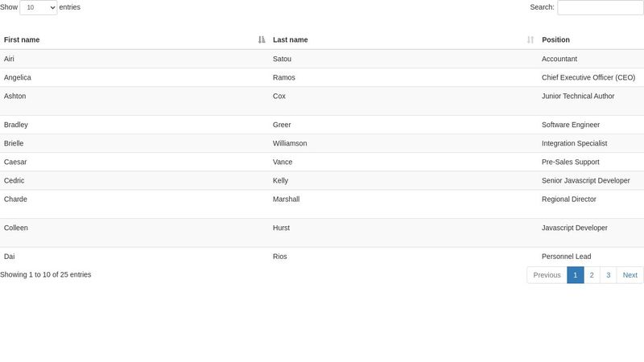Click the Williamson last name cell
The image size is (644, 362).
coord(290,143)
